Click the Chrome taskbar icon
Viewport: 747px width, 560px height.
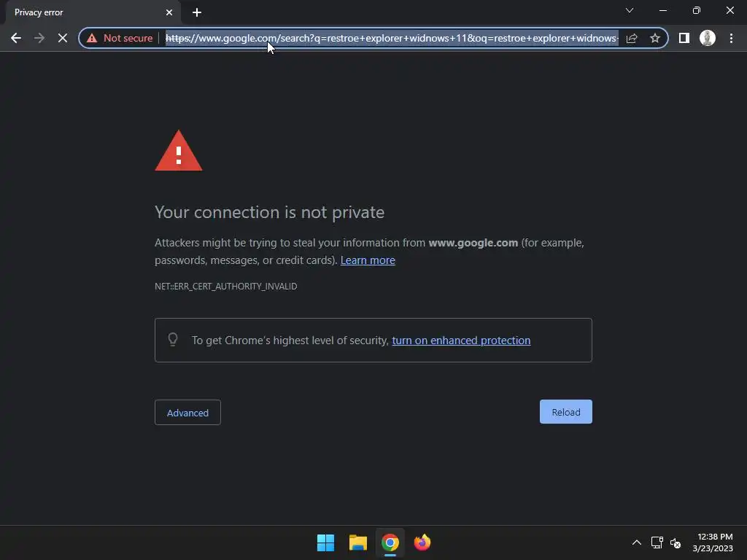point(390,542)
